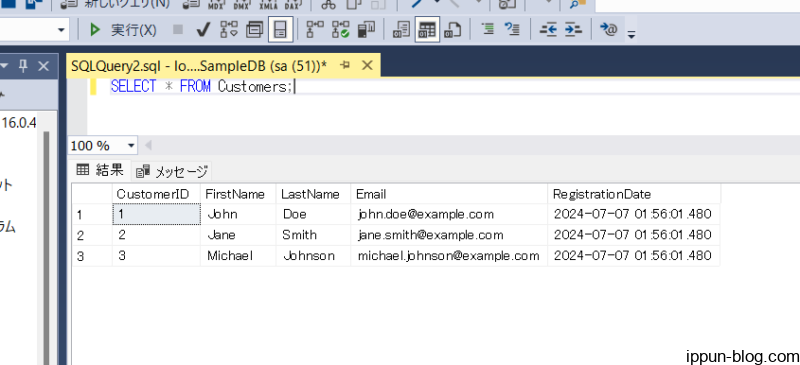Click the John first name cell
The width and height of the screenshot is (800, 365).
tap(238, 214)
